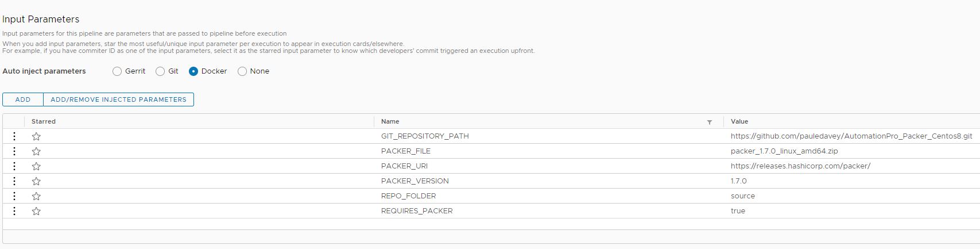The height and width of the screenshot is (249, 980).
Task: Select the Gerrit auto inject option
Action: point(117,71)
